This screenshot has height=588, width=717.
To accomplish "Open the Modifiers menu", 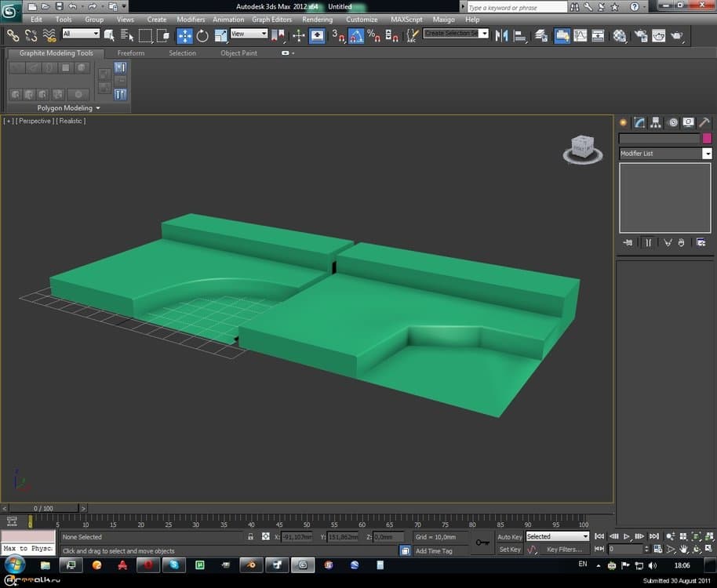I will click(x=191, y=20).
